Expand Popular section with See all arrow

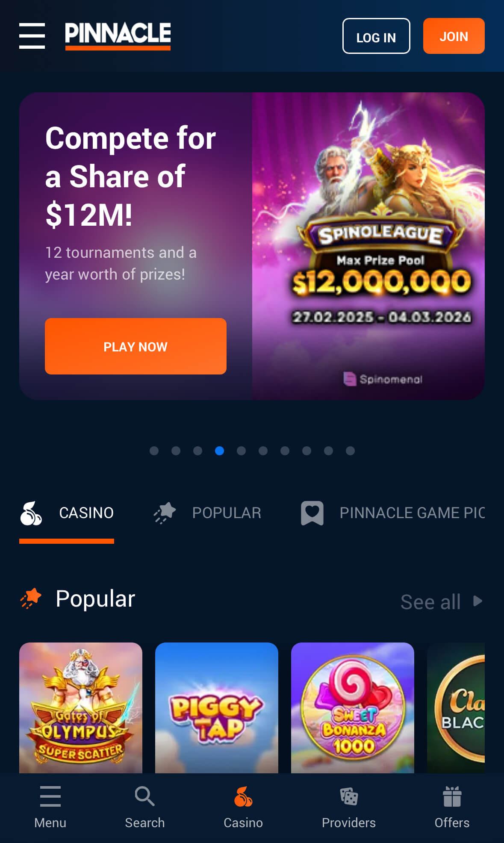(x=442, y=601)
